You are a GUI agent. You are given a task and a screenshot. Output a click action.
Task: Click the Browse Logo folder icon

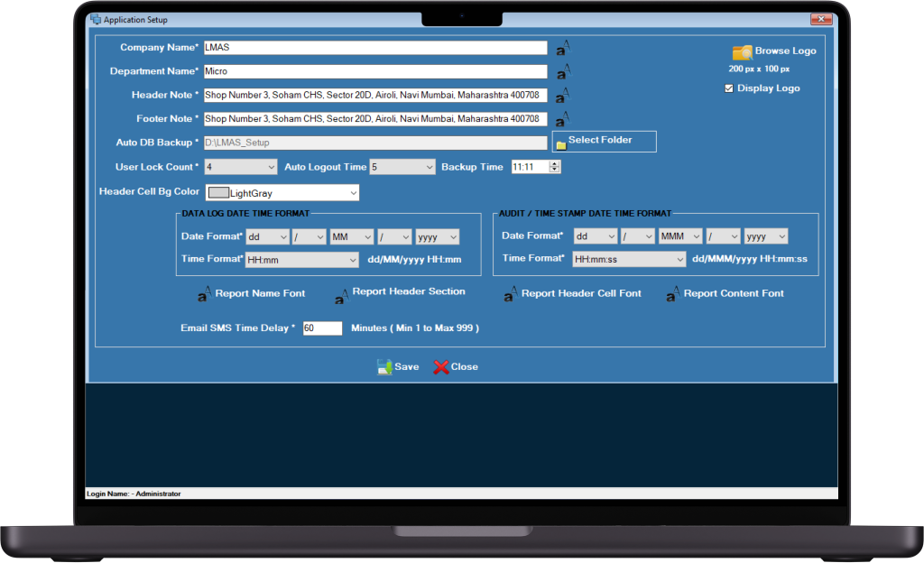coord(742,52)
